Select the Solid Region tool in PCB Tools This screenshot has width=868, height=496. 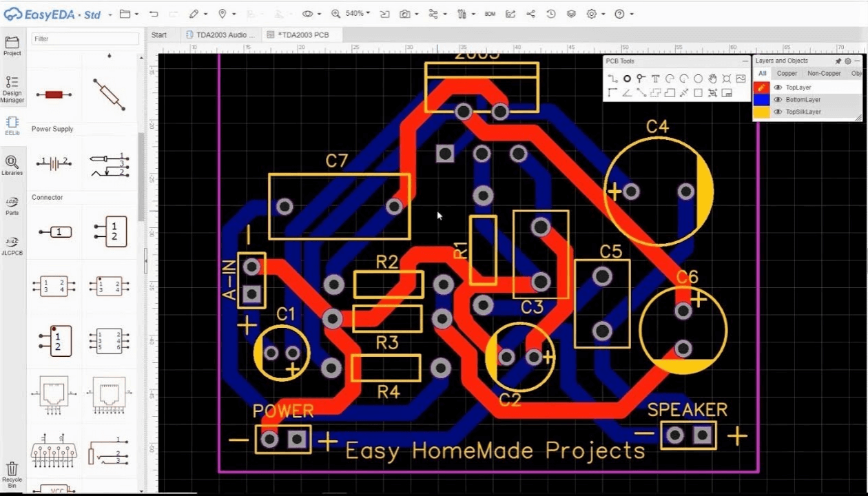[x=670, y=93]
